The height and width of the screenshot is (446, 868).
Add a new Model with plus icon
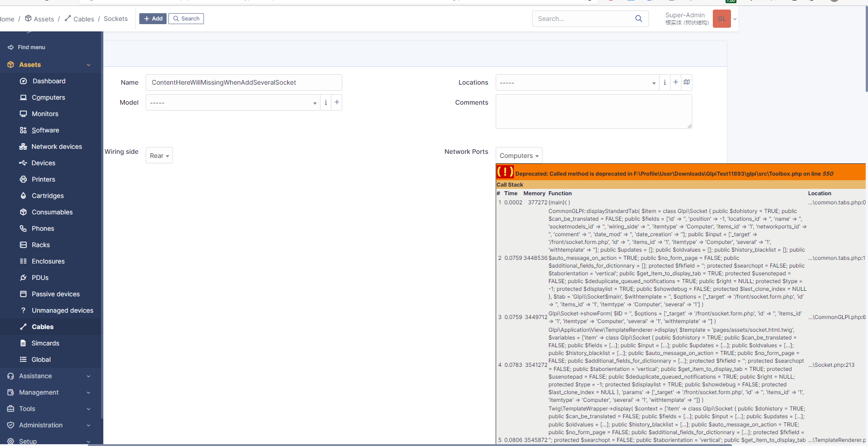[x=337, y=102]
